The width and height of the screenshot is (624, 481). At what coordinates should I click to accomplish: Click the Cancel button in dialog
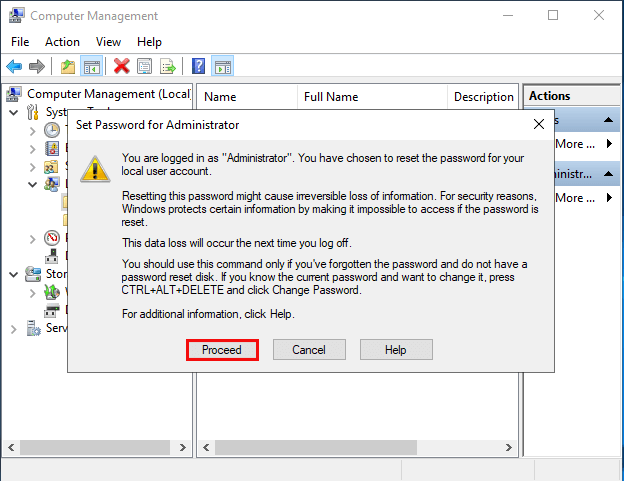pos(309,350)
